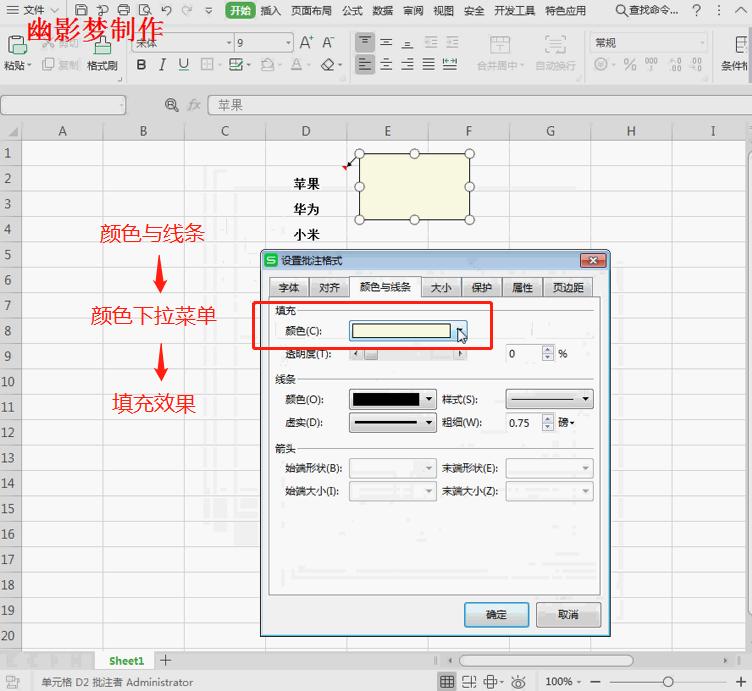Click the Redo arrow icon
The height and width of the screenshot is (691, 752).
pyautogui.click(x=187, y=10)
